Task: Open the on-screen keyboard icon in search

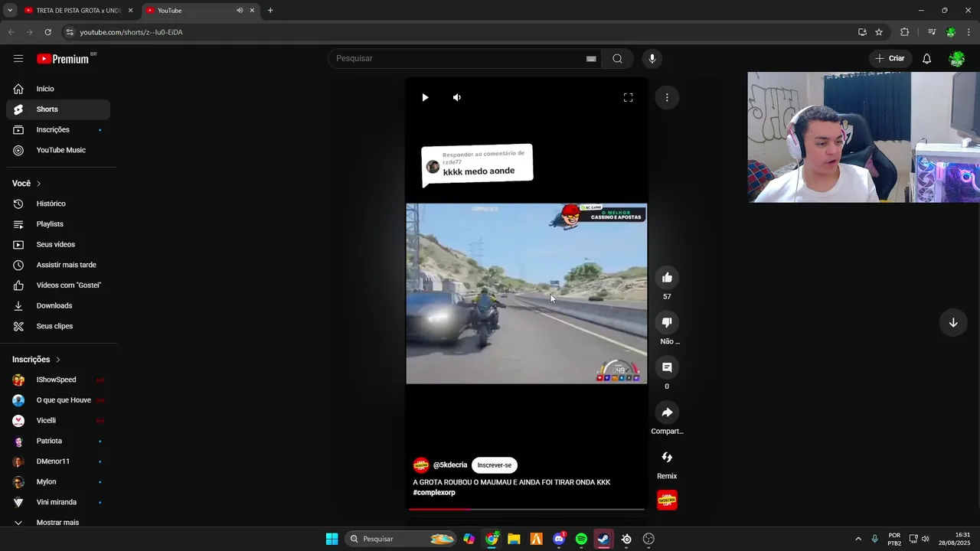Action: (591, 59)
